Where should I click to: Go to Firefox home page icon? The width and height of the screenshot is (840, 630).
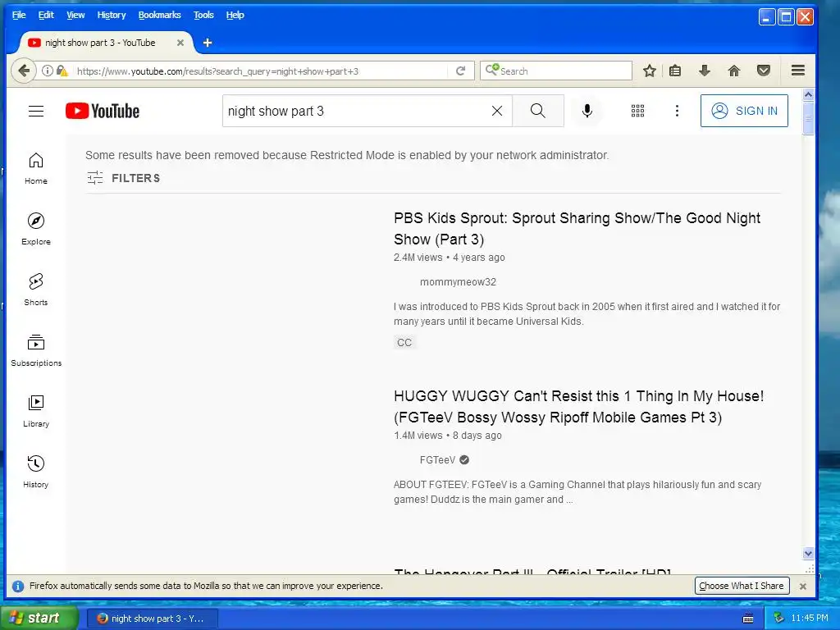[734, 71]
